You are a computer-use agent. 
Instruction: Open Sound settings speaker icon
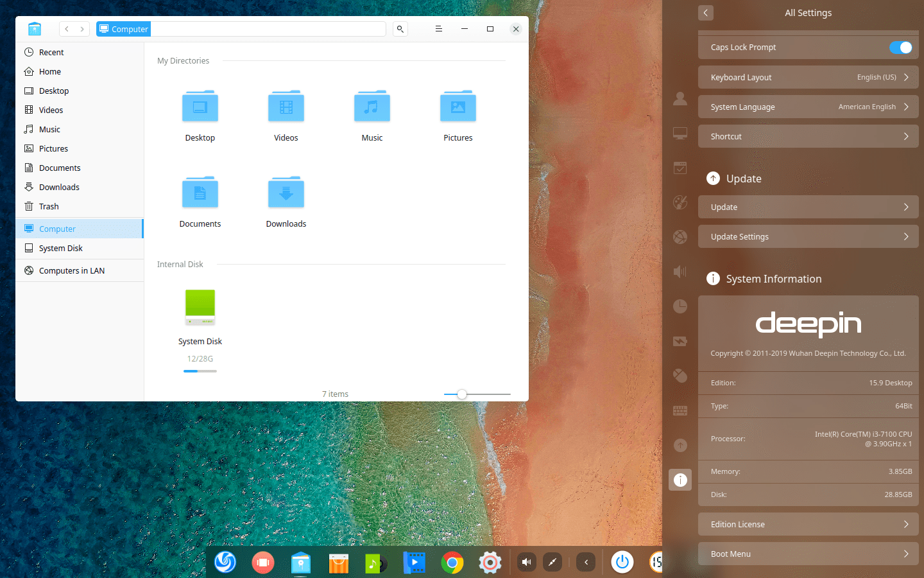680,272
